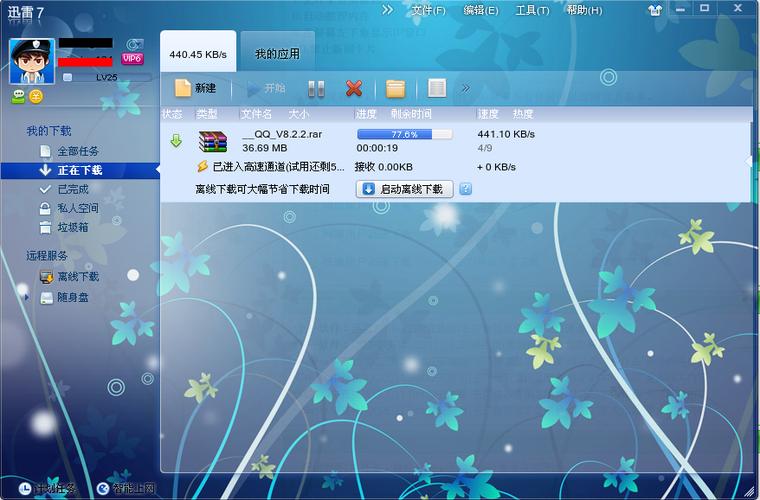Expand toolbar overflow chevron after list icon

[466, 88]
